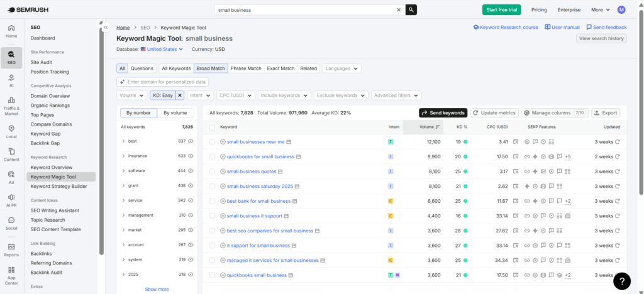This screenshot has height=294, width=644.
Task: Click Show more keyword groups
Action: [x=157, y=289]
